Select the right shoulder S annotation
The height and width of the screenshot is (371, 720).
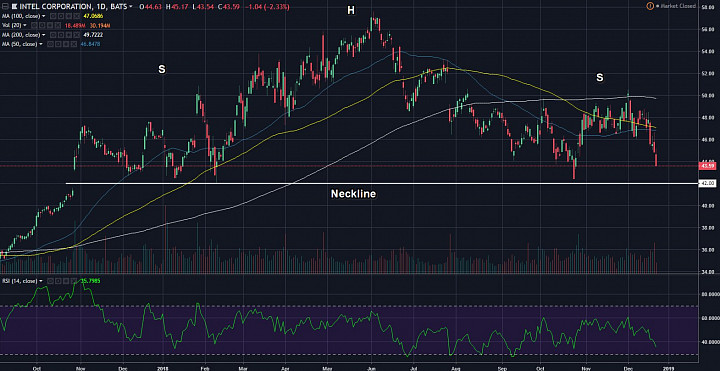coord(600,78)
